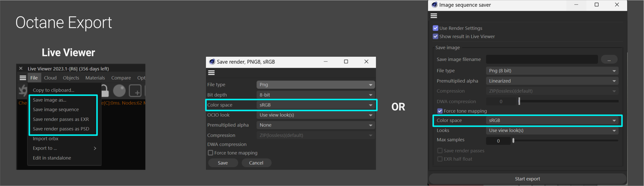Uncheck Use Render Settings checkbox
The width and height of the screenshot is (644, 186).
pyautogui.click(x=436, y=28)
